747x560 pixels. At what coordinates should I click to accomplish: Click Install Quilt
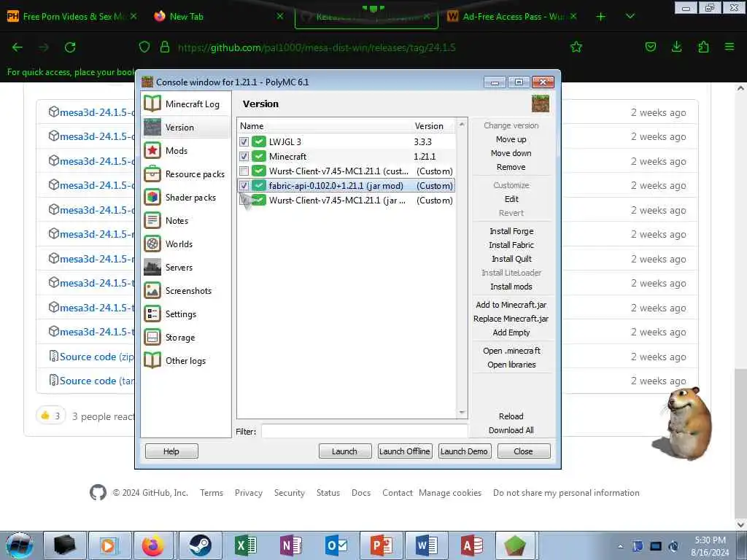[511, 259]
